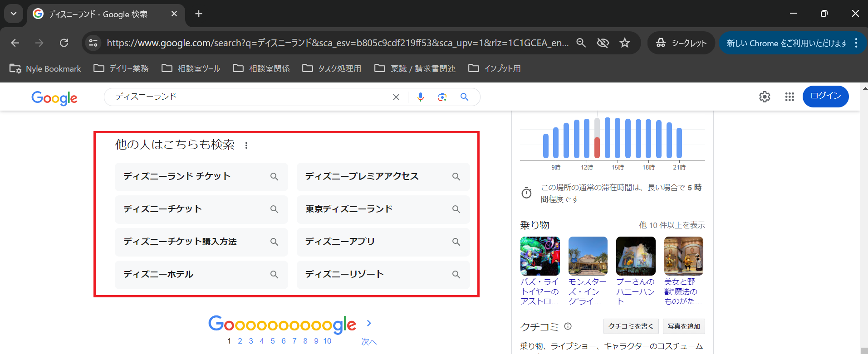The image size is (868, 354).
Task: Open インプット用 bookmark folder
Action: (x=495, y=68)
